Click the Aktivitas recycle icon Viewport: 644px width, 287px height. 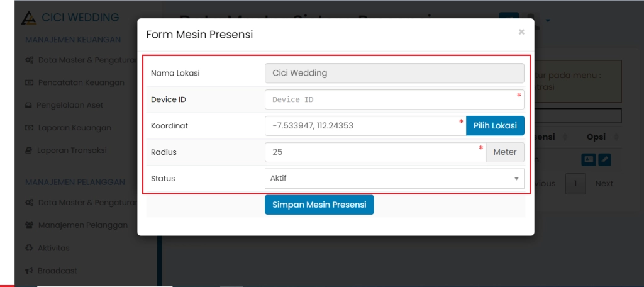tap(29, 248)
